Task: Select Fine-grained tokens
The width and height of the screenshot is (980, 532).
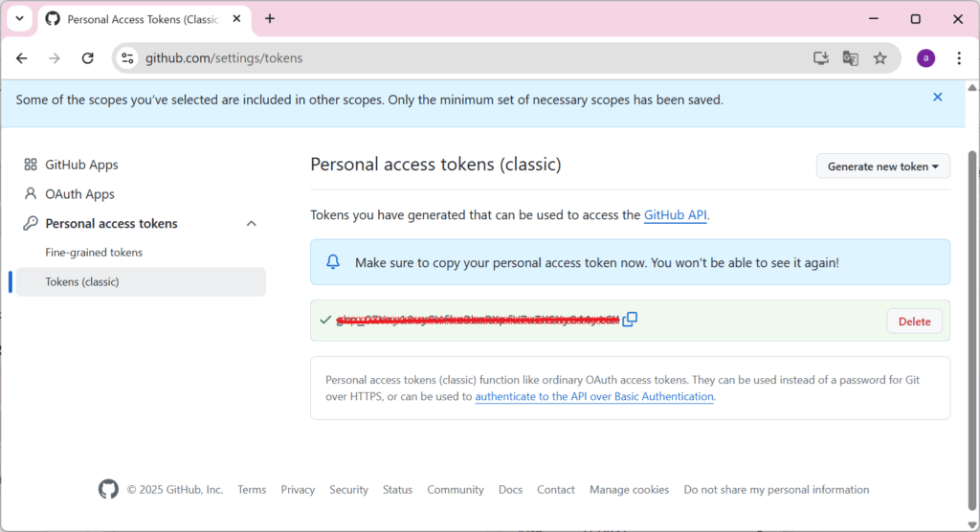Action: tap(94, 253)
